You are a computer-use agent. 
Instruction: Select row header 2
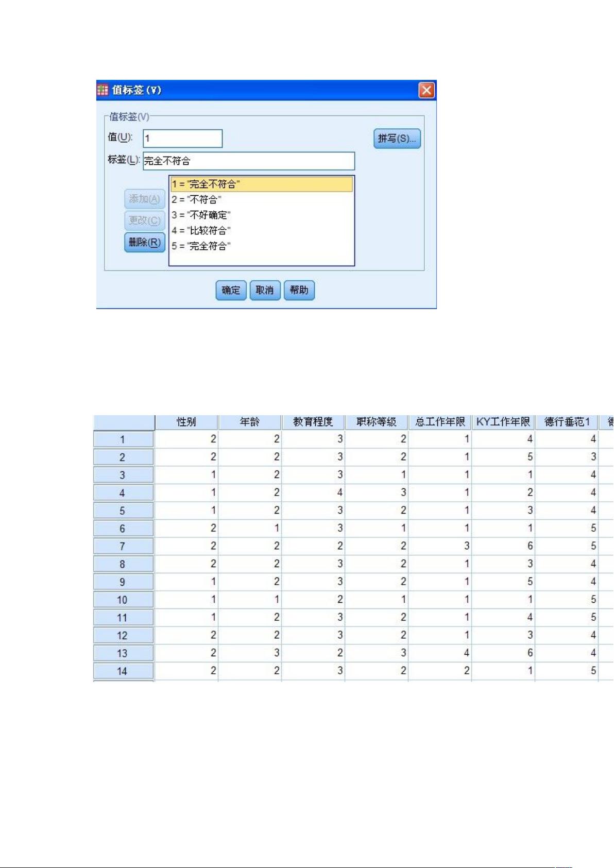coord(123,457)
